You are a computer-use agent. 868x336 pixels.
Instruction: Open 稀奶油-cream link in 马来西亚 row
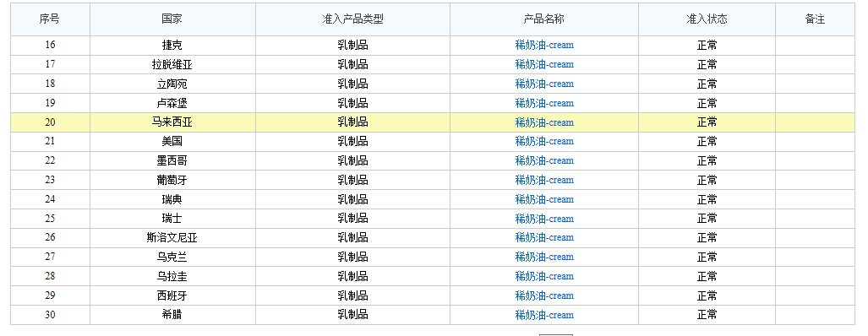(544, 122)
